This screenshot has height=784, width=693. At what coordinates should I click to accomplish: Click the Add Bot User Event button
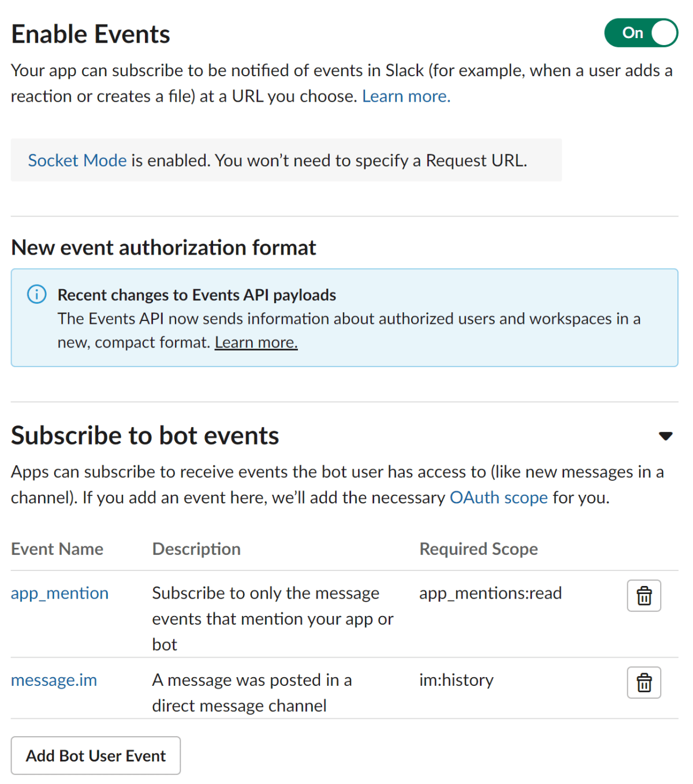coord(96,756)
